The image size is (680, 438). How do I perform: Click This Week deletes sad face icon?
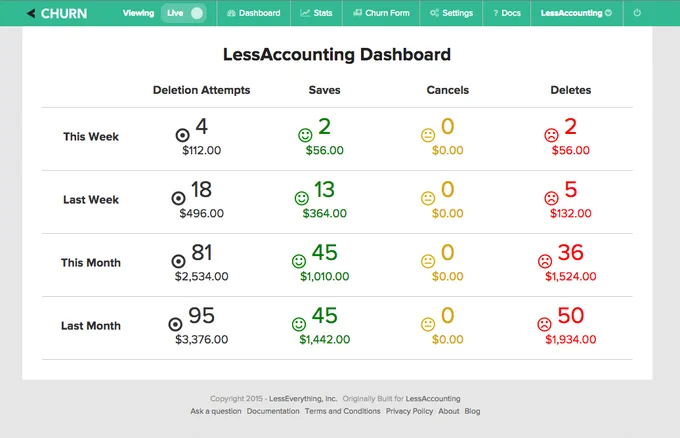551,135
